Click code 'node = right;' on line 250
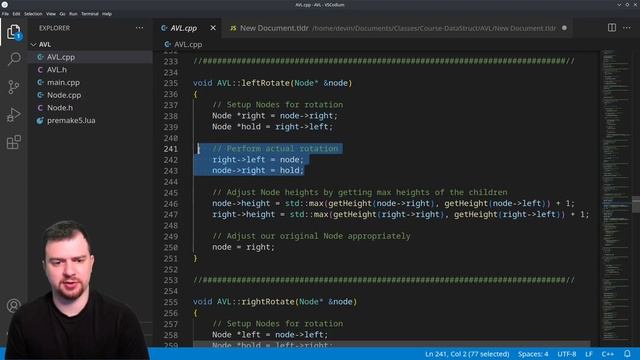 pyautogui.click(x=243, y=247)
